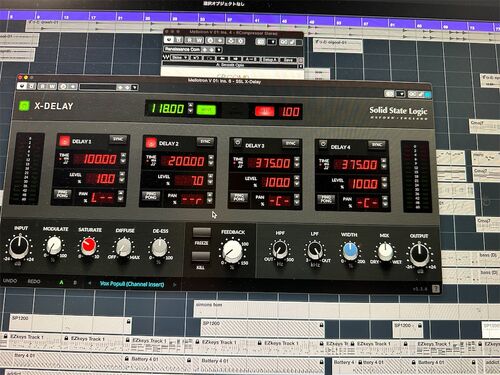Enable PING PONG on Delay 4
The image size is (500, 375).
pos(326,199)
